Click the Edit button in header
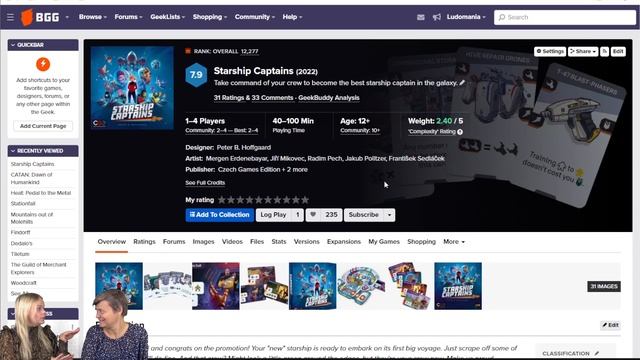 point(618,51)
